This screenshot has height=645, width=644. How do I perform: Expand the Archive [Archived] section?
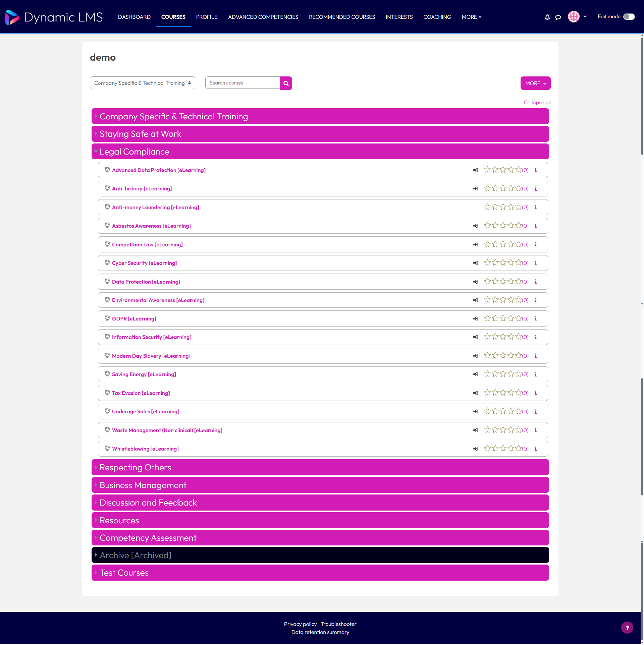320,555
